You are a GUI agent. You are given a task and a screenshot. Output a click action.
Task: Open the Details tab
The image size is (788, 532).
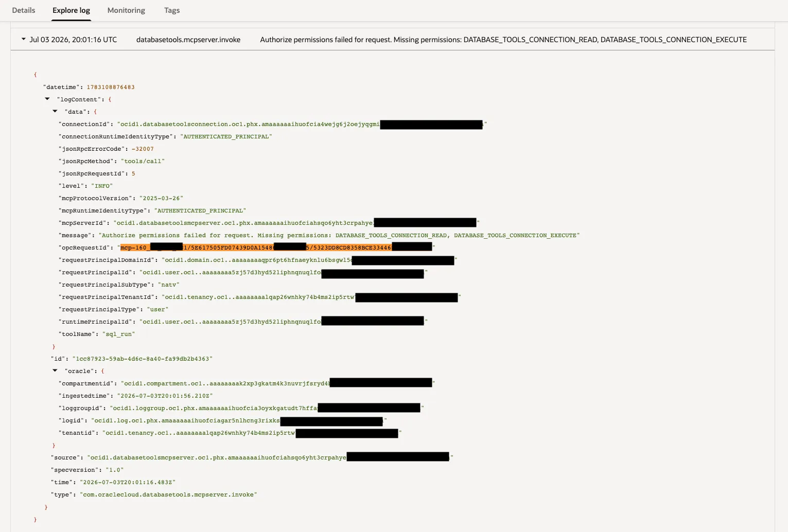pos(24,10)
